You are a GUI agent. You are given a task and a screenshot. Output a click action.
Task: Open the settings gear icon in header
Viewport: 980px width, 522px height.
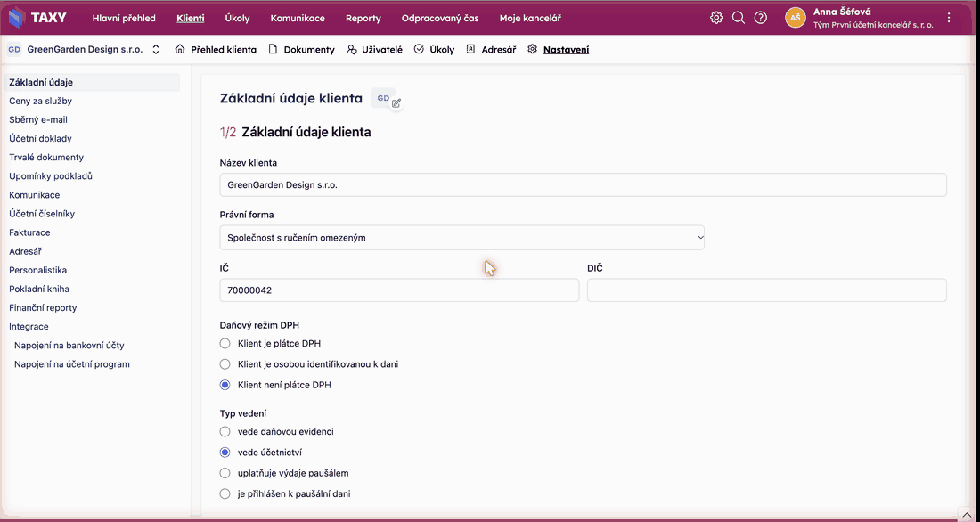pyautogui.click(x=716, y=18)
